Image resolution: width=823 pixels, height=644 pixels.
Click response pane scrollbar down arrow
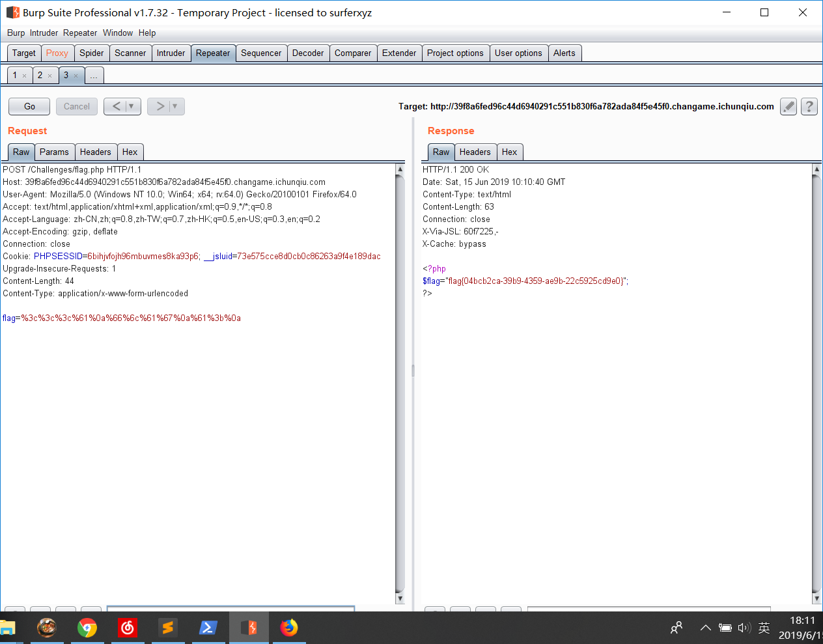tap(816, 598)
